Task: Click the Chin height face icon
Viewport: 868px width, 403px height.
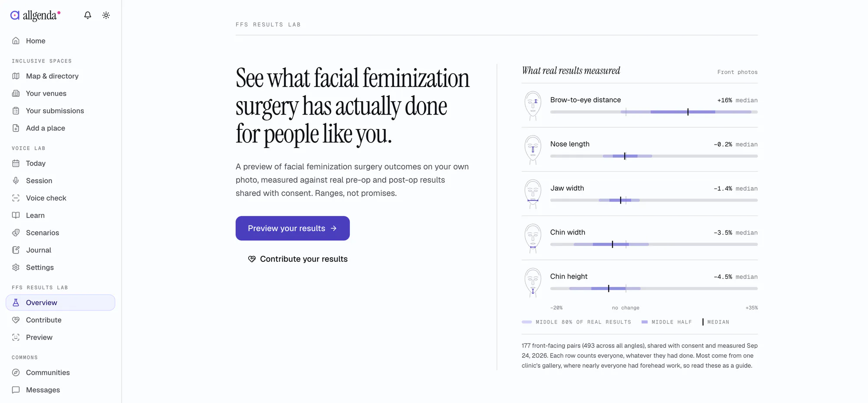Action: [533, 283]
